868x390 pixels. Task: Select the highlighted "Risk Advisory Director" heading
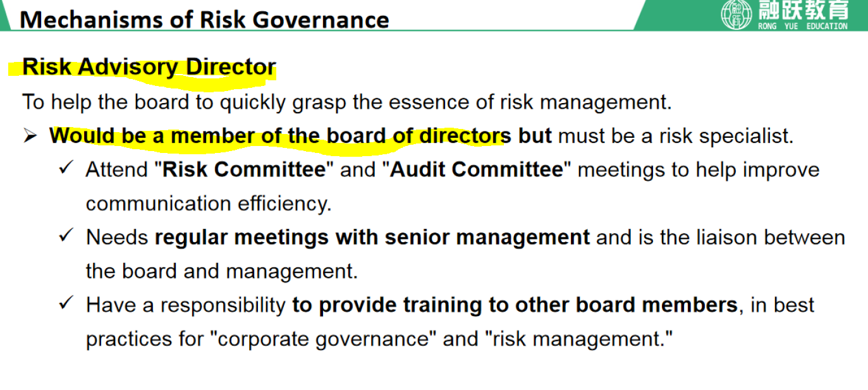pos(149,67)
